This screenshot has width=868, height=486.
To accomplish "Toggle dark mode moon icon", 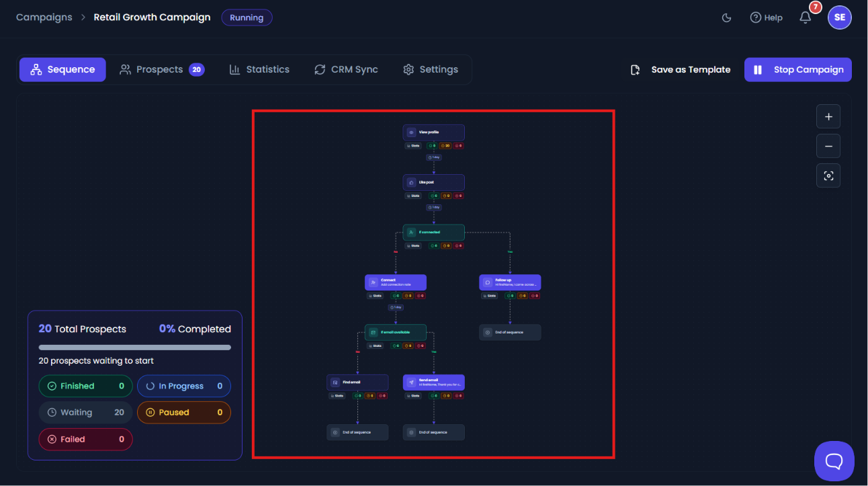I will coord(726,17).
